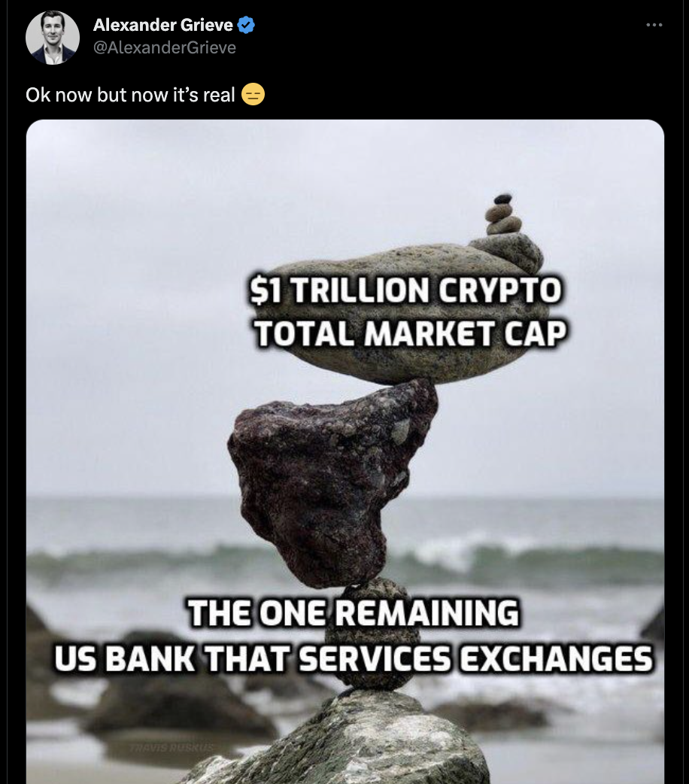The height and width of the screenshot is (784, 689).
Task: Click the tiny pebble stack atop the meme
Action: (x=503, y=214)
